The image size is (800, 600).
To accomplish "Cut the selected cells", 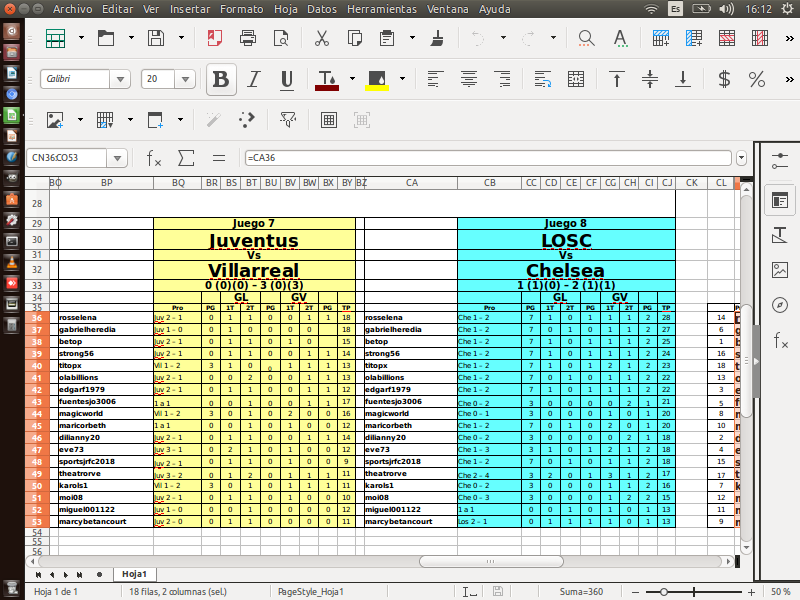I will (x=321, y=38).
